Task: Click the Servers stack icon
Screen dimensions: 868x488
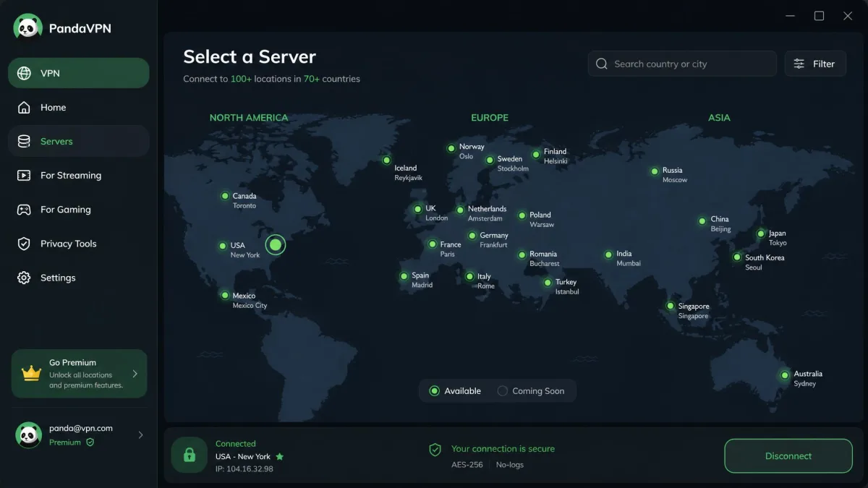Action: pyautogui.click(x=24, y=141)
